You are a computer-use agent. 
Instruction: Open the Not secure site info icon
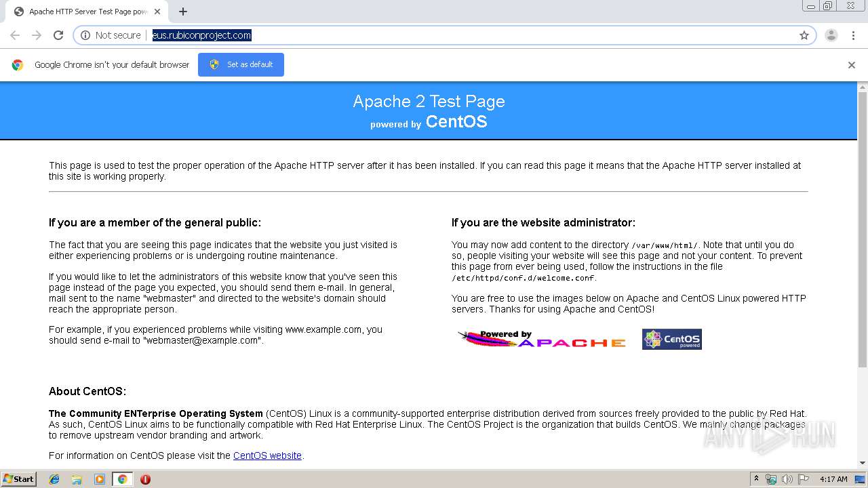click(85, 35)
